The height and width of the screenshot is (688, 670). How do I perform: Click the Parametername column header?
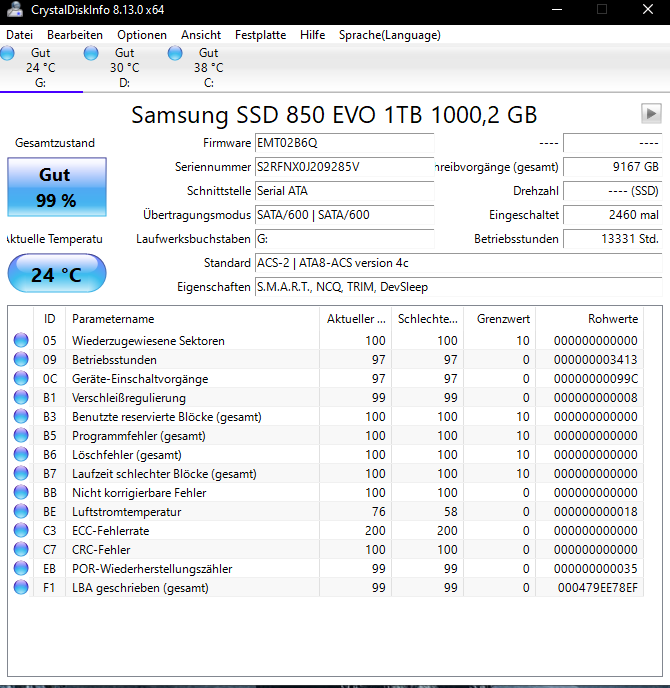tap(192, 319)
